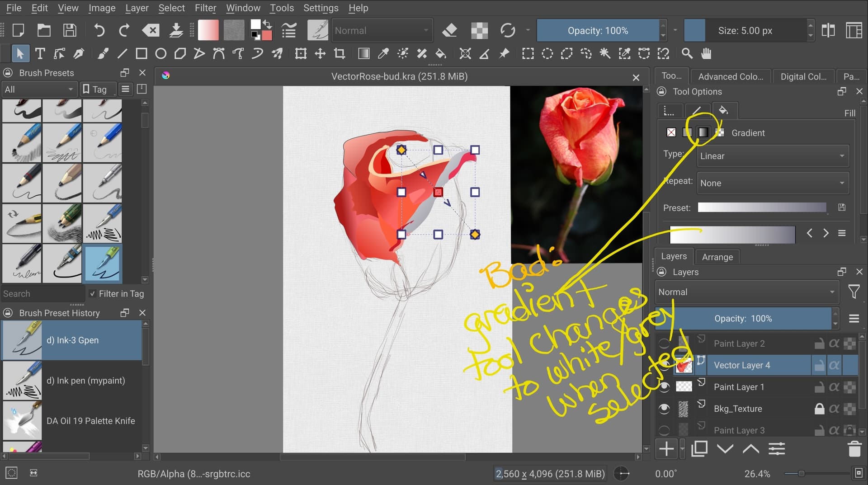This screenshot has width=868, height=485.
Task: Choose the Pan hand tool
Action: [706, 54]
